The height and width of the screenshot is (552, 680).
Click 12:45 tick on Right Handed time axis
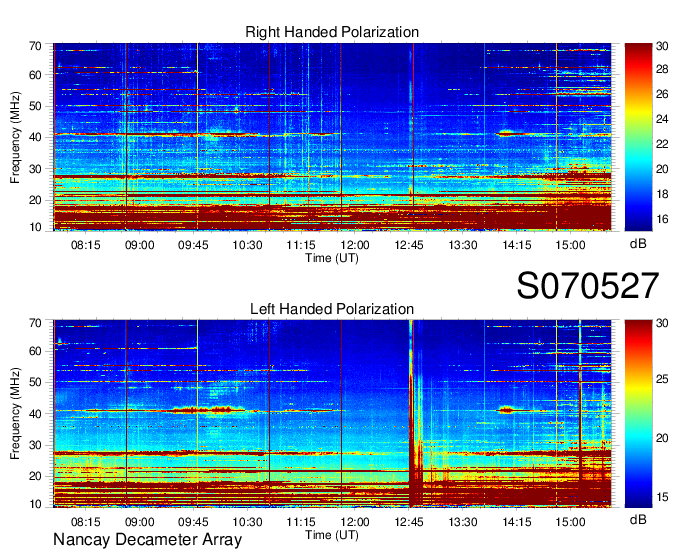(x=409, y=245)
